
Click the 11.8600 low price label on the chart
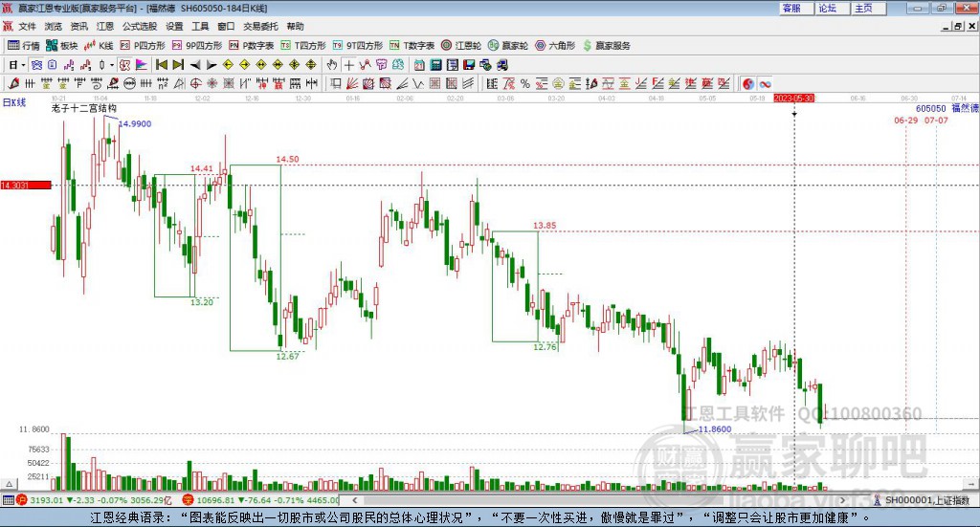(x=714, y=429)
